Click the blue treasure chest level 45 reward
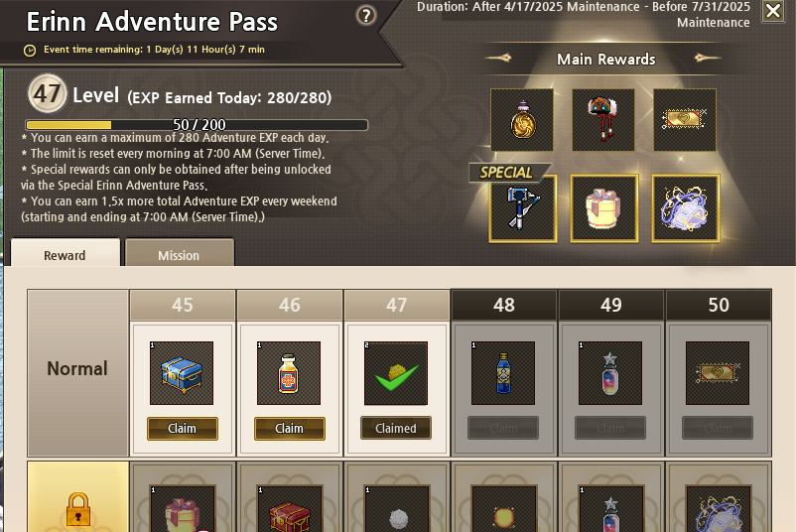Screen dimensions: 796x532 click(182, 373)
